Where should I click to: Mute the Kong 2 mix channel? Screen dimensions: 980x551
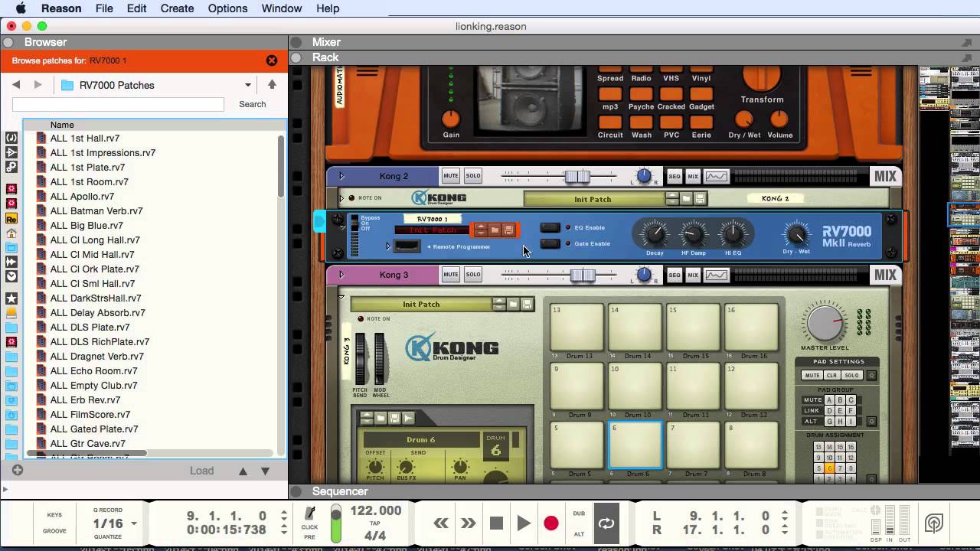click(x=451, y=176)
